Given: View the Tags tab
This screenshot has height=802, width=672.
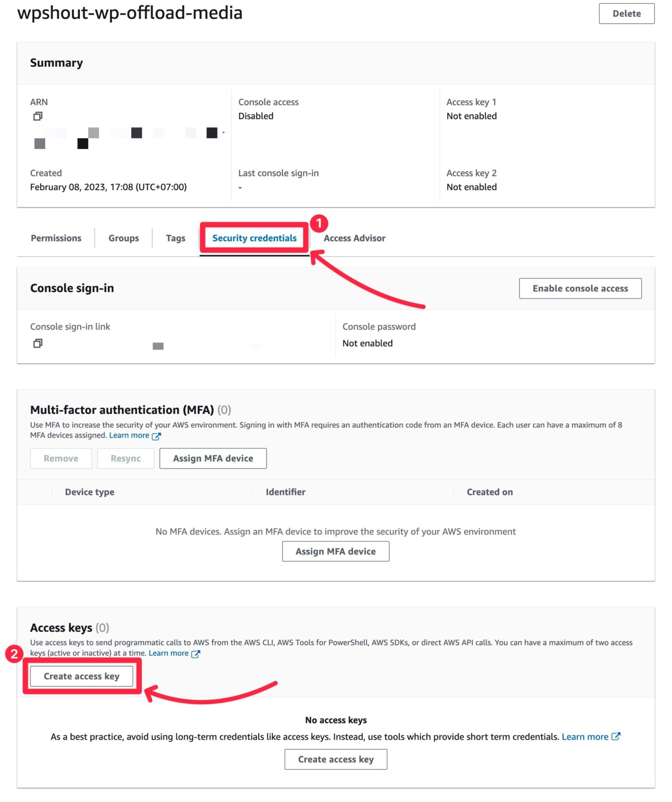Looking at the screenshot, I should click(175, 238).
